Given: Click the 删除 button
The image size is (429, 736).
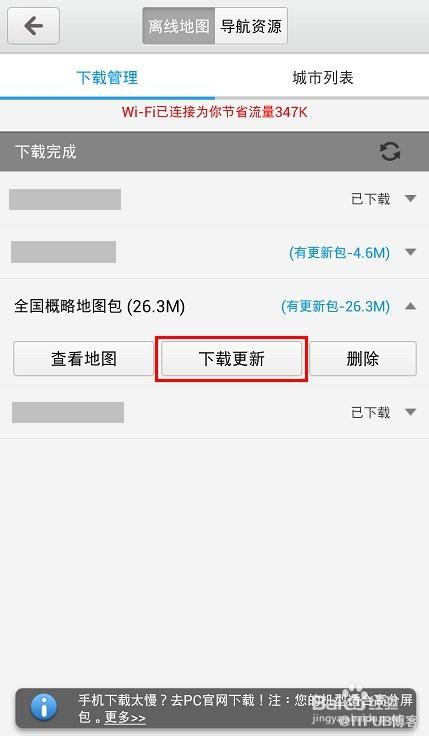Looking at the screenshot, I should click(363, 359).
